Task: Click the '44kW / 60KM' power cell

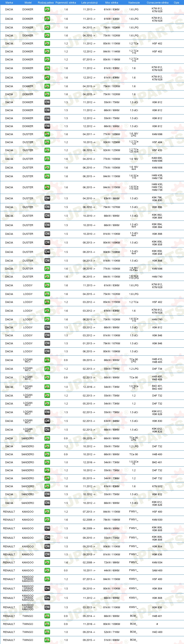Action: click(112, 570)
